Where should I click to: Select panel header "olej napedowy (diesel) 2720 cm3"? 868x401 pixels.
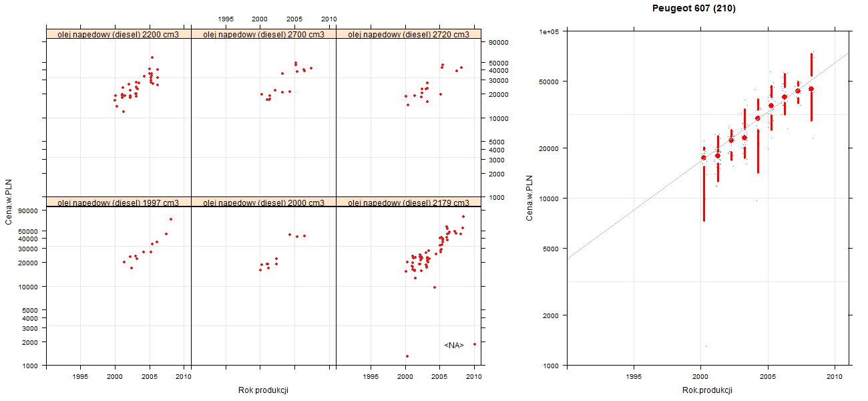(409, 34)
